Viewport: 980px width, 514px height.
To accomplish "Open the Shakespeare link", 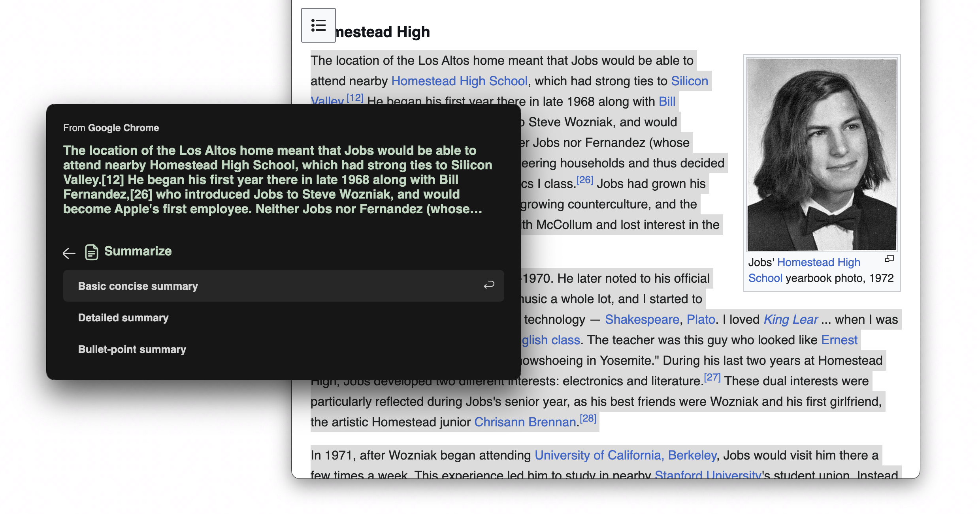I will 642,319.
